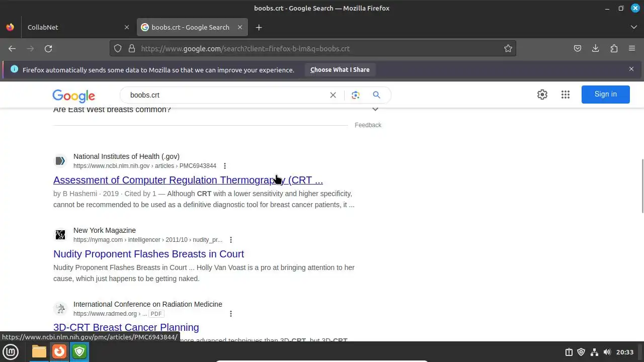Dismiss the Firefox data notification bar
Viewport: 644px width, 362px height.
(631, 69)
